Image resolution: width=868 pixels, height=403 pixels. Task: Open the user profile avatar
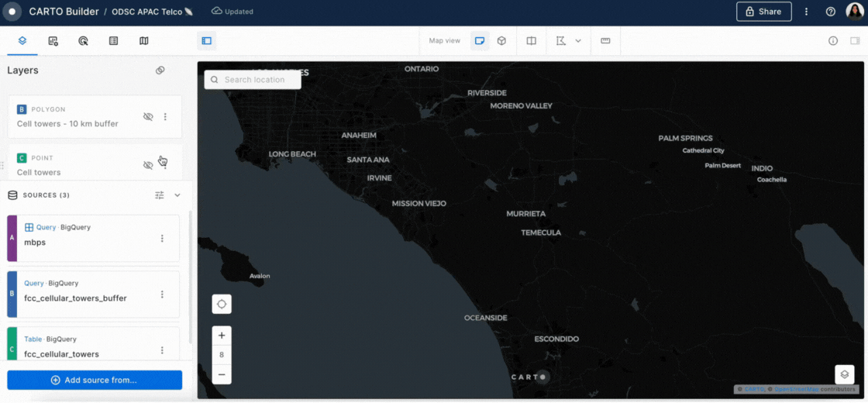pyautogui.click(x=855, y=12)
